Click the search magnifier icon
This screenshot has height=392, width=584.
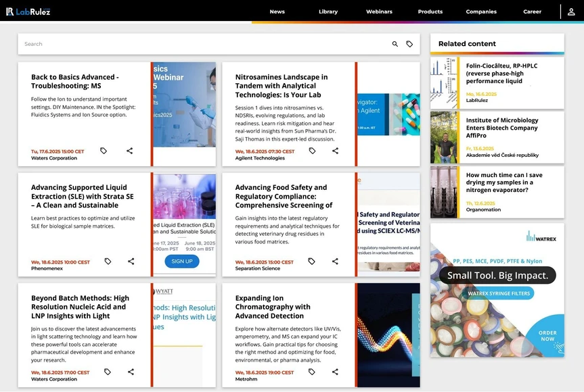395,44
